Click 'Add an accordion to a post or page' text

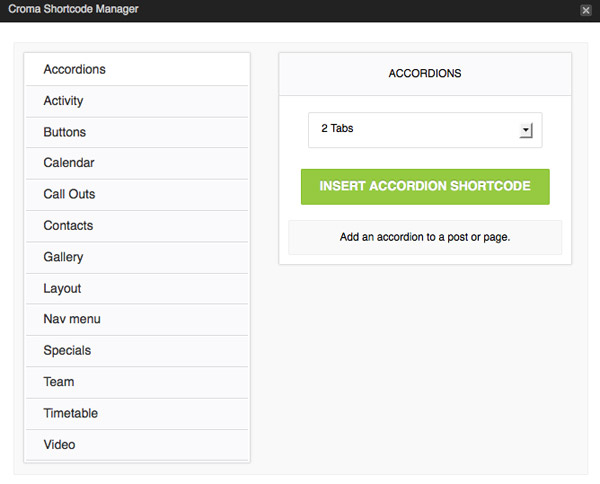pyautogui.click(x=425, y=237)
